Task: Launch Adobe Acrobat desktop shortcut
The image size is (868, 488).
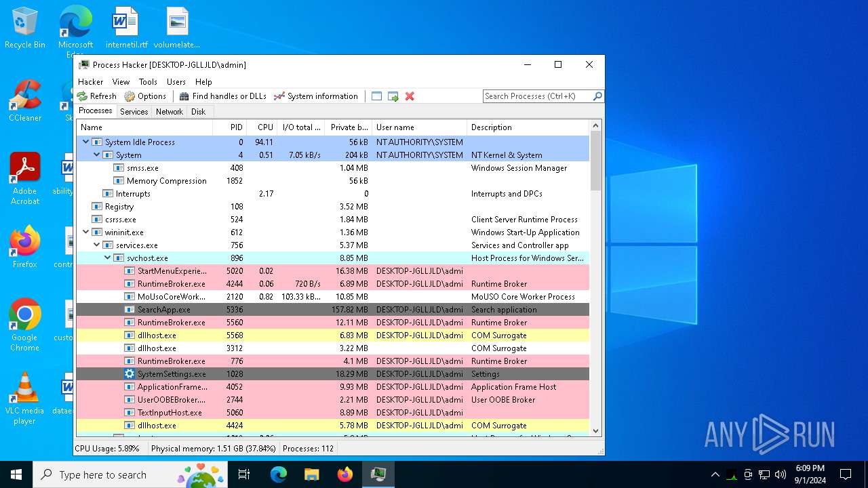Action: [25, 179]
